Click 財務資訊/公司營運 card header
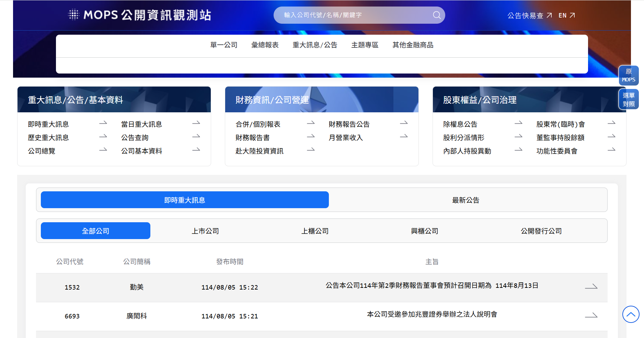Image resolution: width=644 pixels, height=338 pixels. (322, 100)
